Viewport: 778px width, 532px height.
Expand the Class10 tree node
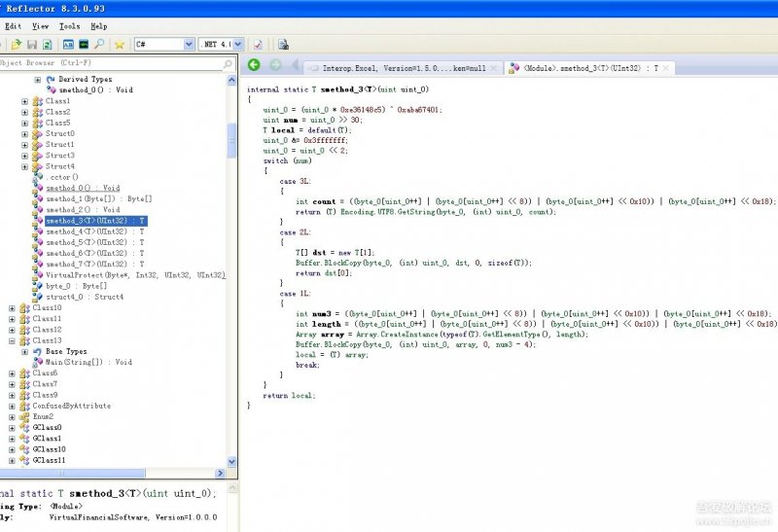[x=12, y=308]
